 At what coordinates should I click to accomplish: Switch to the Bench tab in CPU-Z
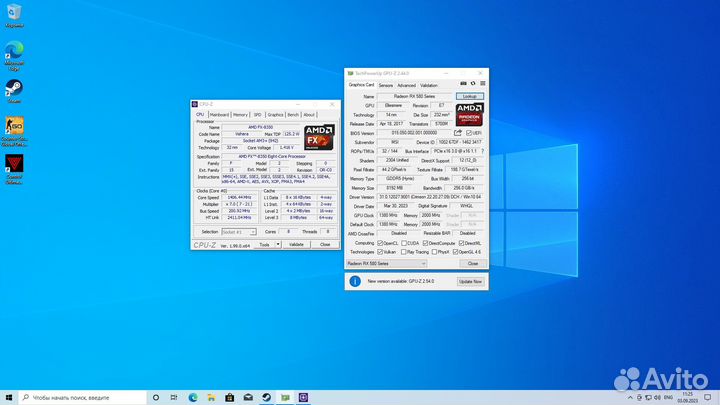(293, 115)
